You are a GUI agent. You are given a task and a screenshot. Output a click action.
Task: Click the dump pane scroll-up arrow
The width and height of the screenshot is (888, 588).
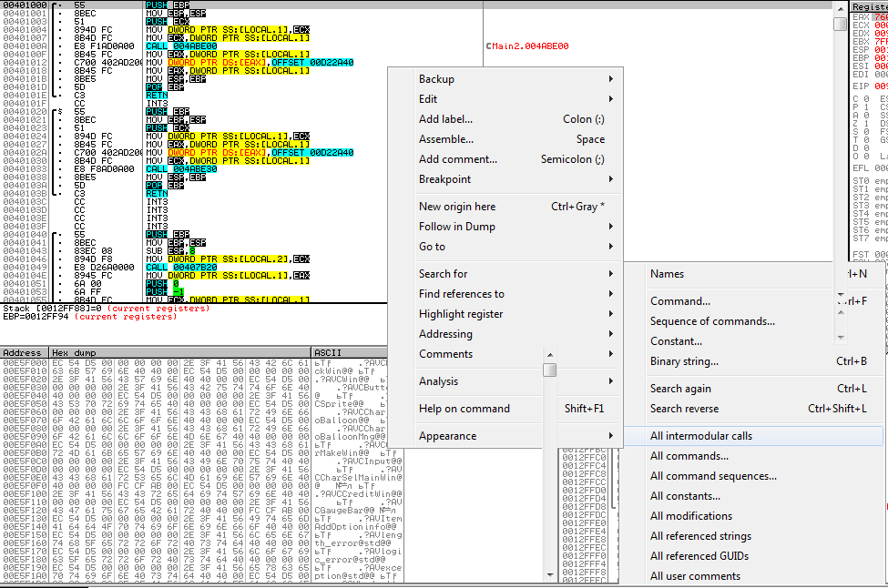pos(549,353)
